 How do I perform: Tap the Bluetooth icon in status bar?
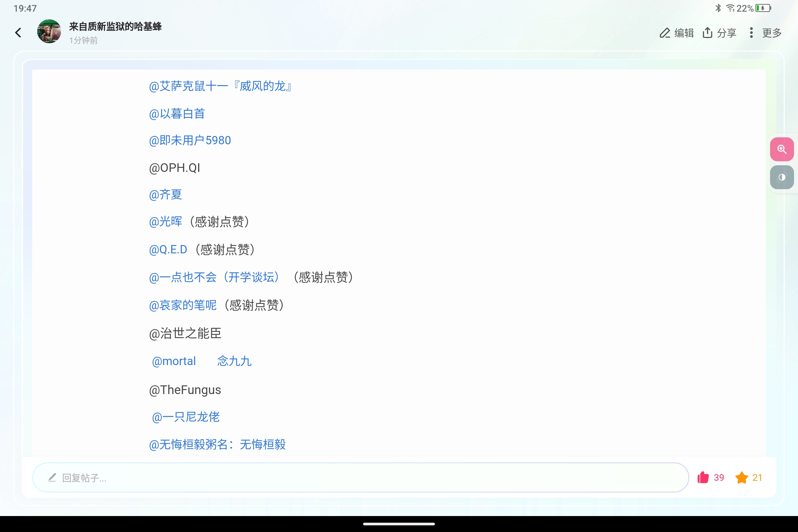point(718,8)
